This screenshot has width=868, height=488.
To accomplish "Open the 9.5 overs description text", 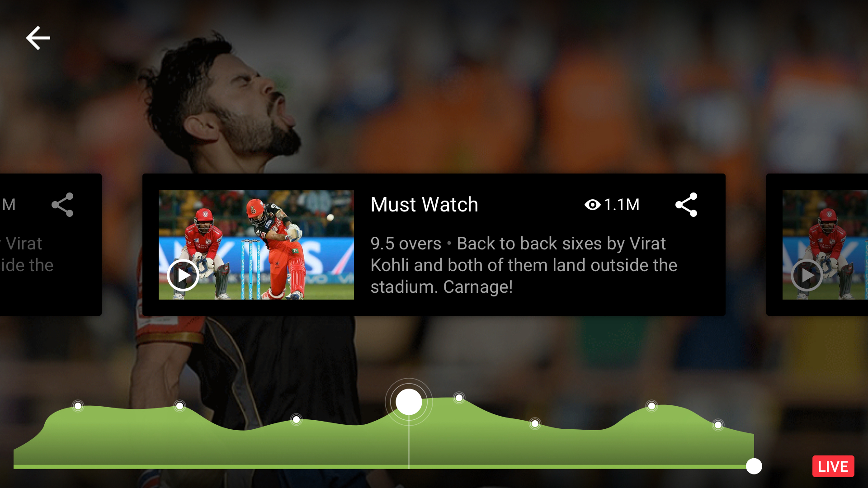I will tap(524, 265).
